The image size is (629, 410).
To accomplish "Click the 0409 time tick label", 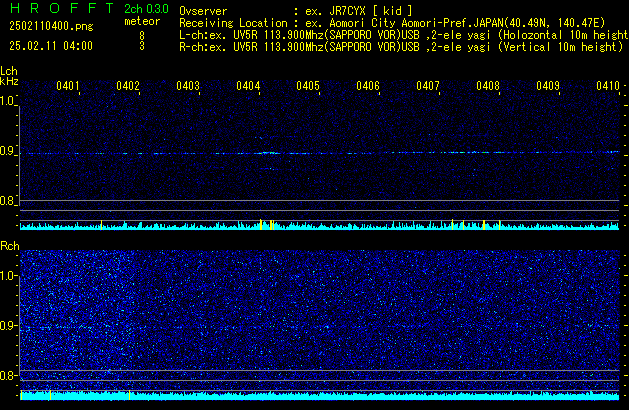I will click(x=548, y=86).
